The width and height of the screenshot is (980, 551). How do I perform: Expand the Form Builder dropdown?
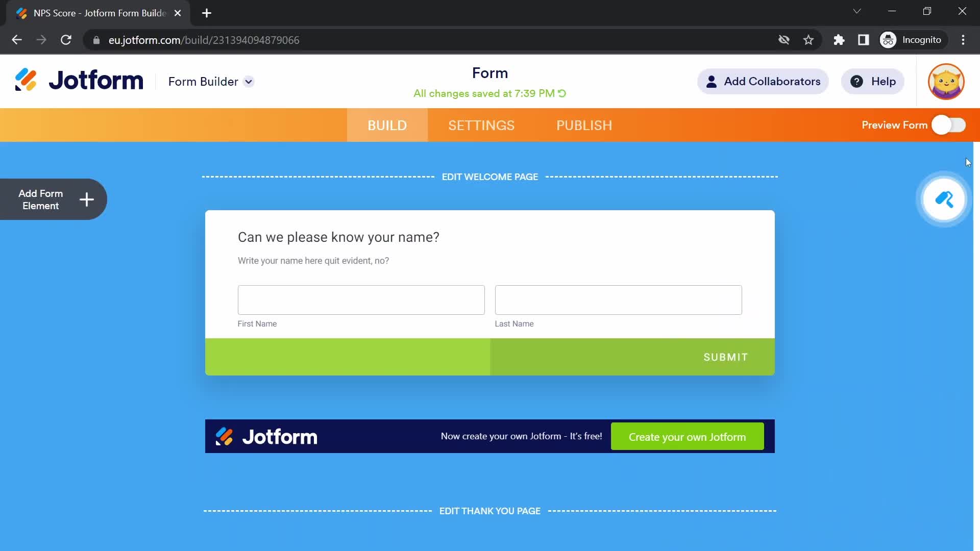coord(249,82)
